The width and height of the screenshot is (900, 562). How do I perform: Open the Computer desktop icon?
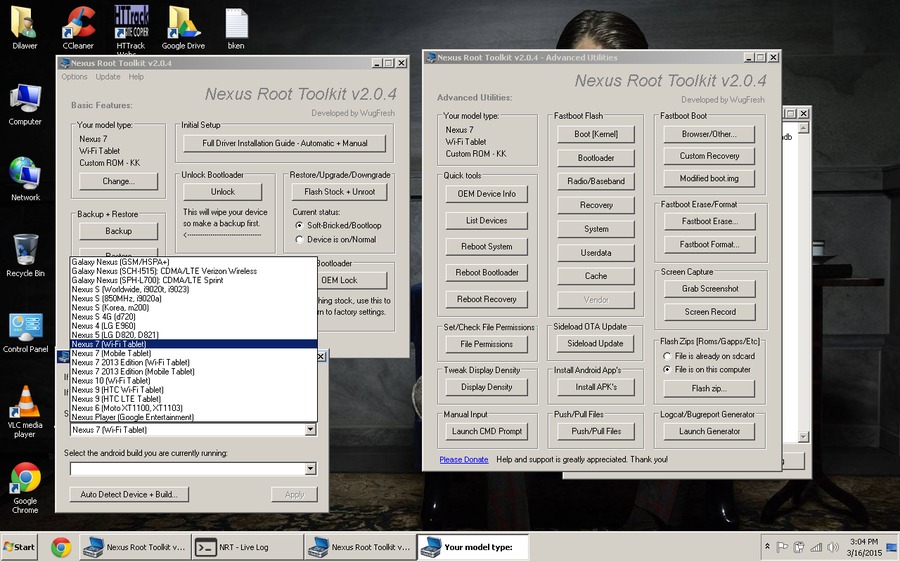[x=25, y=105]
